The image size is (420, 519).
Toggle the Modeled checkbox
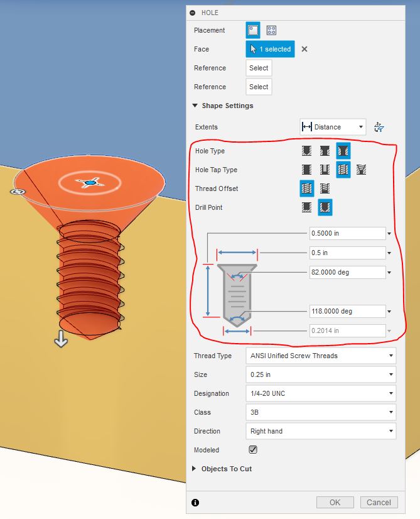pyautogui.click(x=253, y=449)
